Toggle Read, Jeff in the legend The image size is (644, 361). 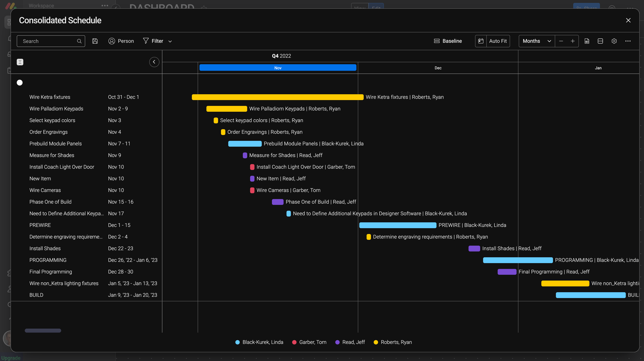pyautogui.click(x=350, y=342)
